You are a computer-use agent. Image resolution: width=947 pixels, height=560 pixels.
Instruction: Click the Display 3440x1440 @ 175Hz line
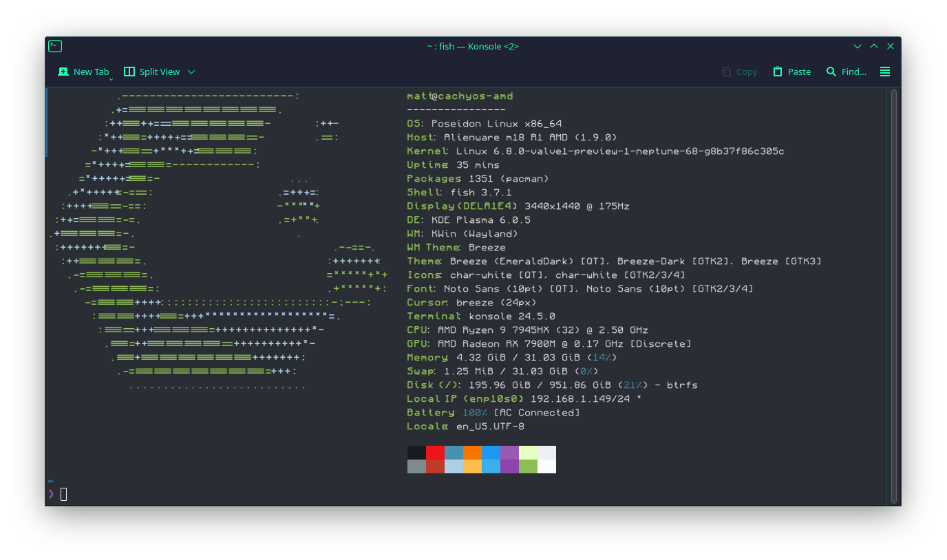(518, 206)
